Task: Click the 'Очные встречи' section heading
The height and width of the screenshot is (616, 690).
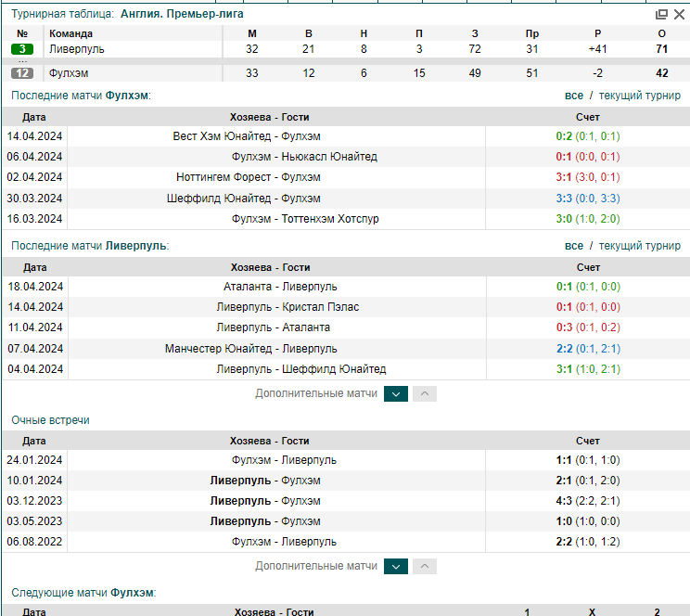Action: click(50, 420)
